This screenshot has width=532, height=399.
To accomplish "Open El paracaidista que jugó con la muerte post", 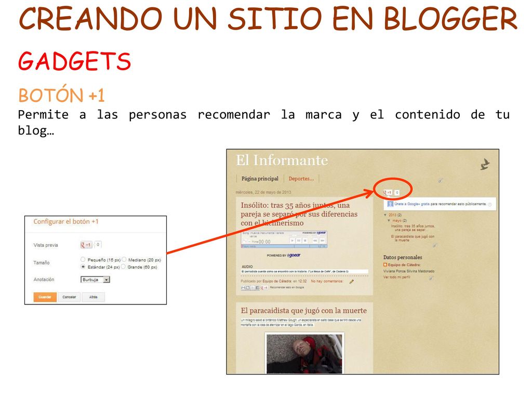I will pos(303,311).
